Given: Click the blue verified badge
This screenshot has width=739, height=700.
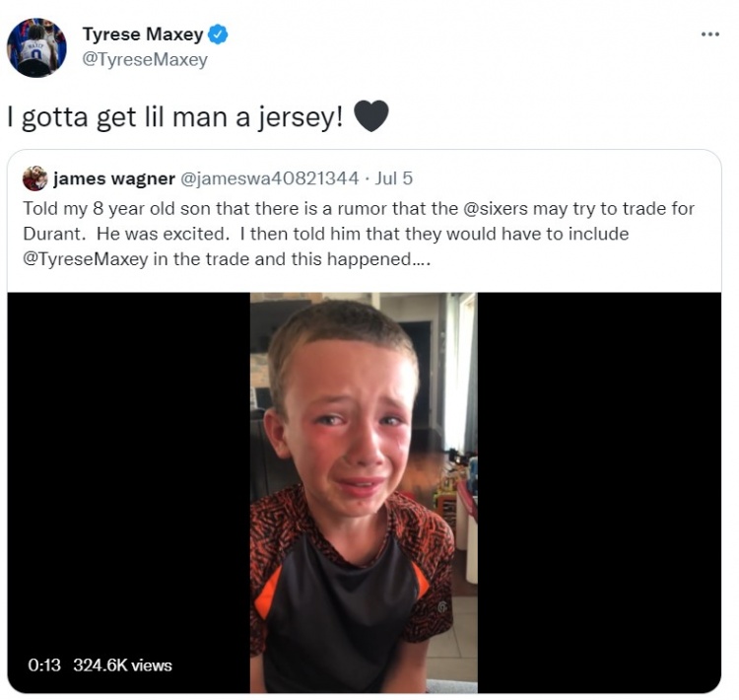Looking at the screenshot, I should pos(218,35).
